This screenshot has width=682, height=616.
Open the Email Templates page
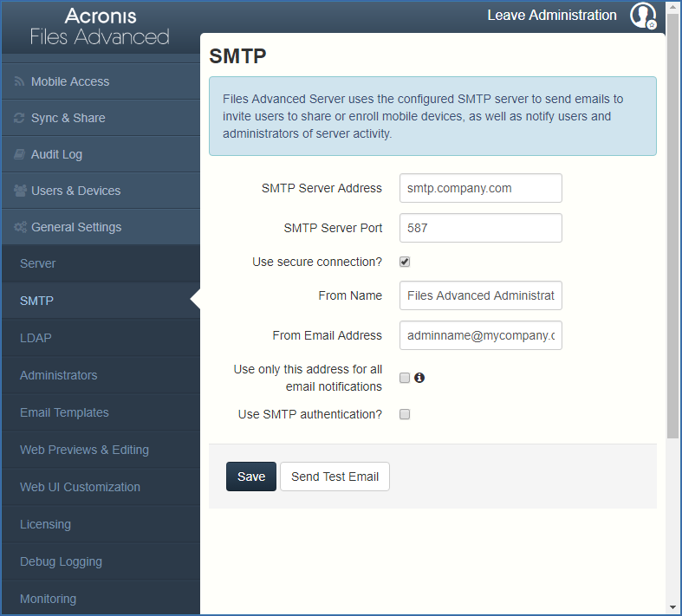pos(101,412)
